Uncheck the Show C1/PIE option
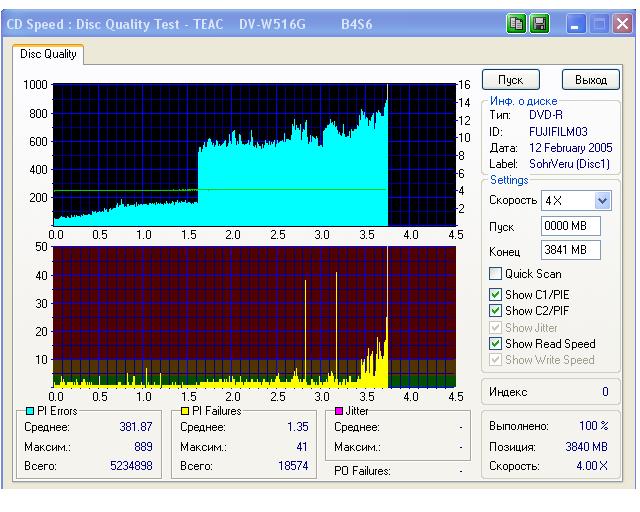This screenshot has width=640, height=512. click(495, 294)
